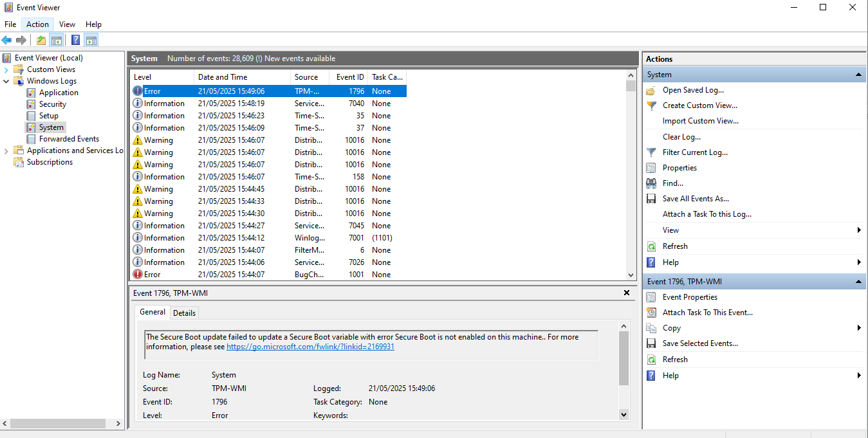
Task: Select the Information event ID 35 row
Action: coord(269,116)
